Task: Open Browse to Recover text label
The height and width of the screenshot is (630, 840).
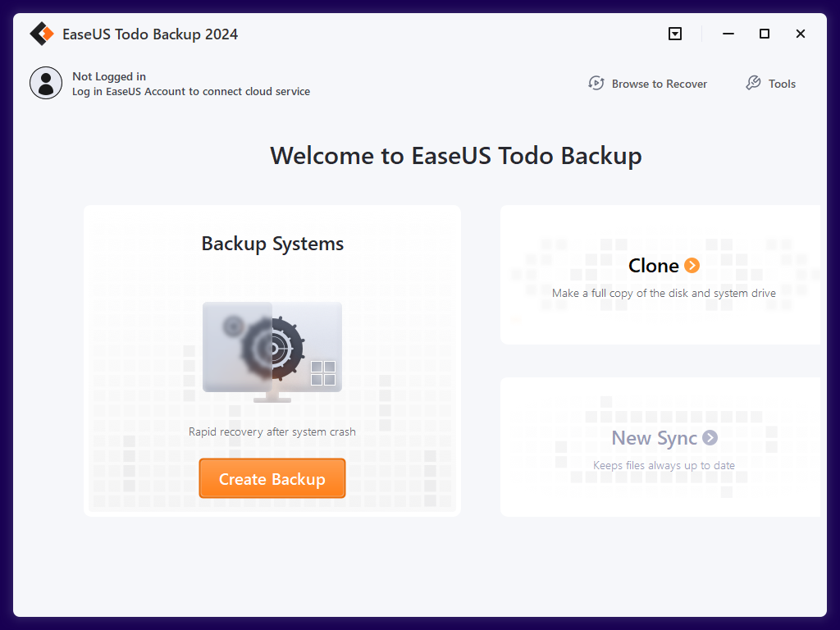Action: [x=659, y=84]
